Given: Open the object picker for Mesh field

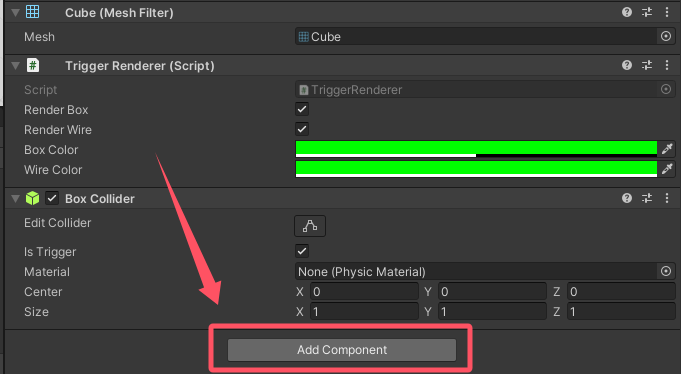Looking at the screenshot, I should (x=666, y=36).
